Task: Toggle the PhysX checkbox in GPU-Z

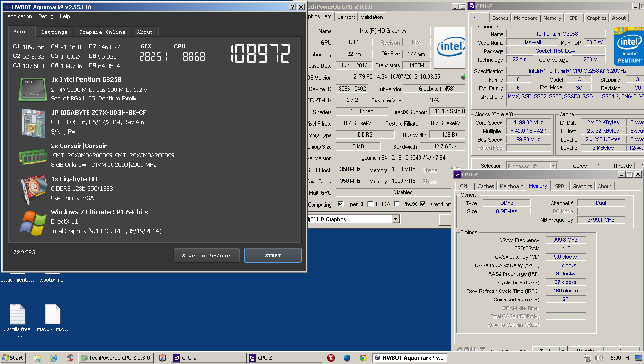Action: coord(397,204)
